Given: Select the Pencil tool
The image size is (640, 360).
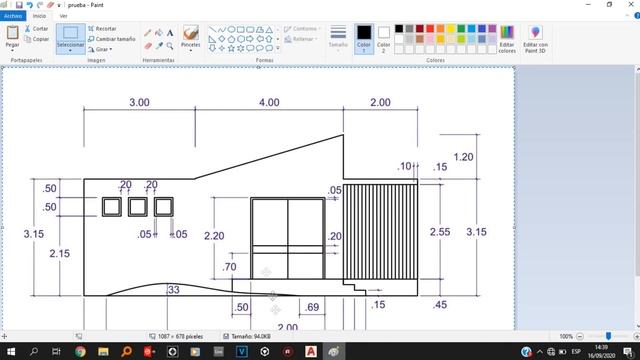Looking at the screenshot, I should click(x=148, y=33).
